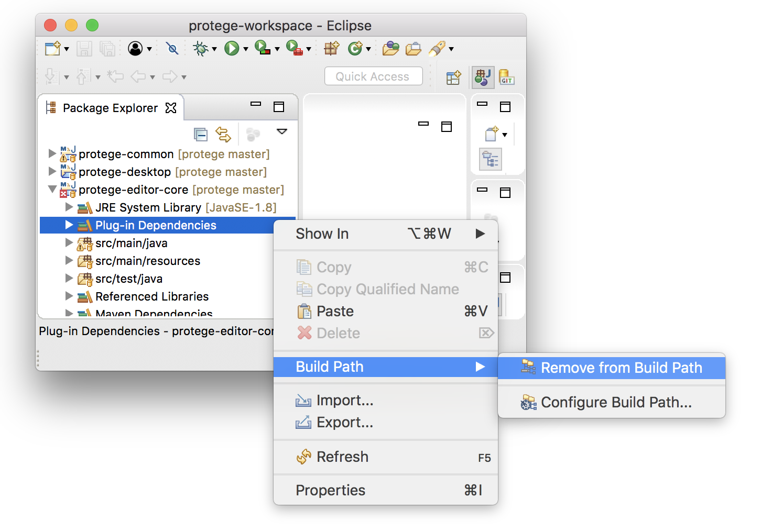This screenshot has height=532, width=761.
Task: Switch to the Git perspective
Action: [x=506, y=77]
